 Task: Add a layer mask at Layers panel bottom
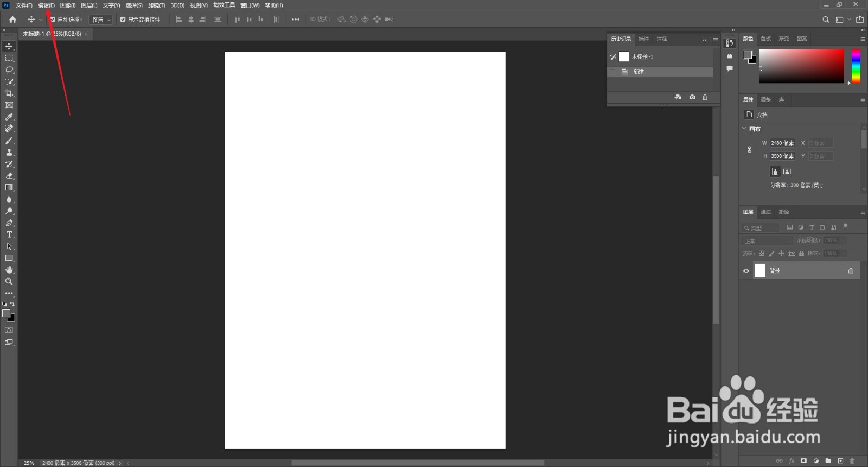(x=803, y=461)
